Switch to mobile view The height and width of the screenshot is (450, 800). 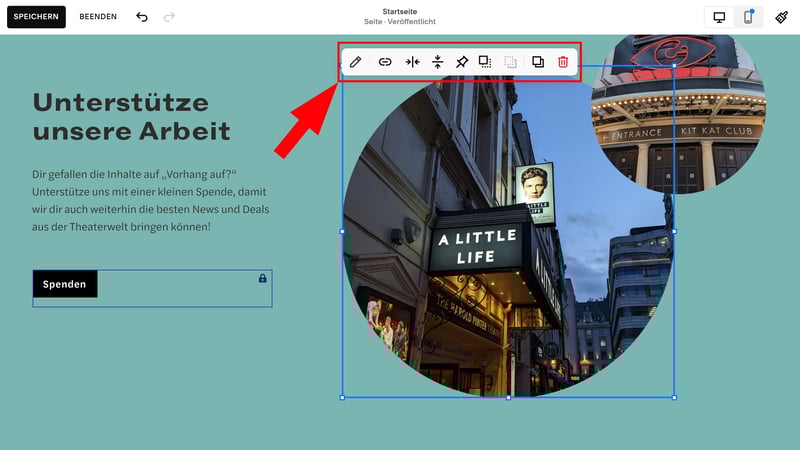tap(748, 17)
